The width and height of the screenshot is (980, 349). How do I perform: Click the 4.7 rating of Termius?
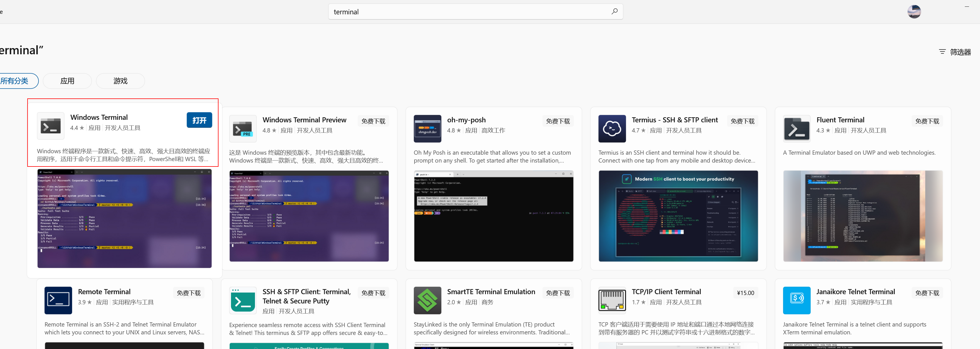pos(638,130)
